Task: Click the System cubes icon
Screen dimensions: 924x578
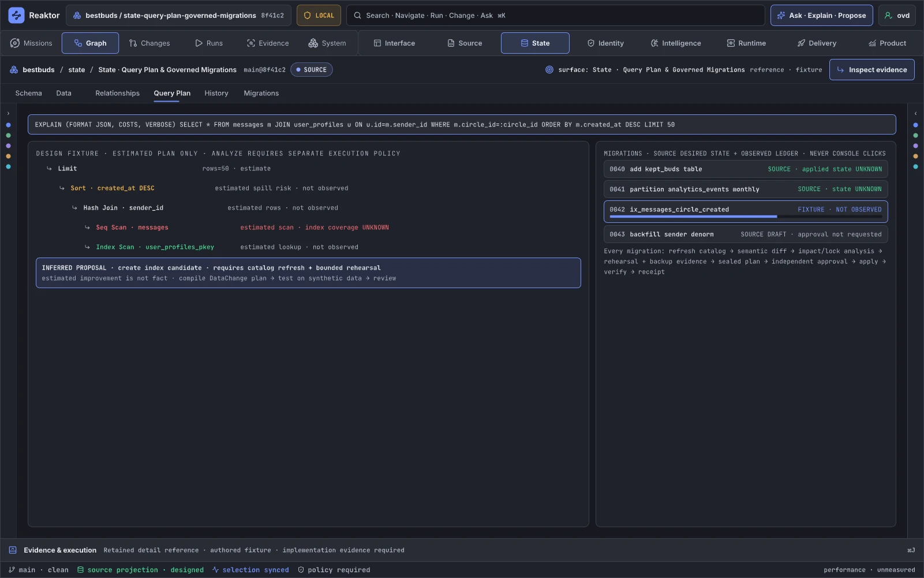Action: click(x=313, y=43)
